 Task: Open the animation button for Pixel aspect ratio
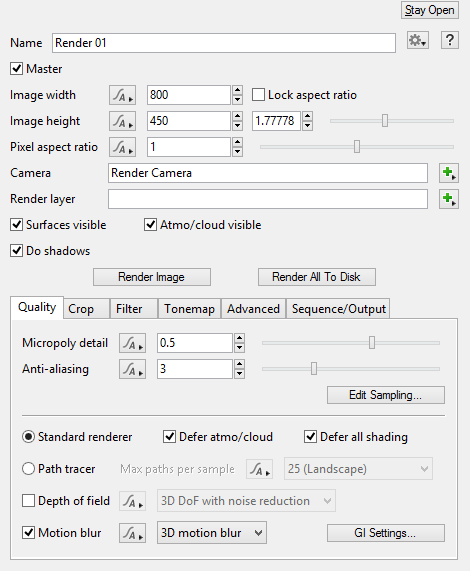pyautogui.click(x=122, y=147)
